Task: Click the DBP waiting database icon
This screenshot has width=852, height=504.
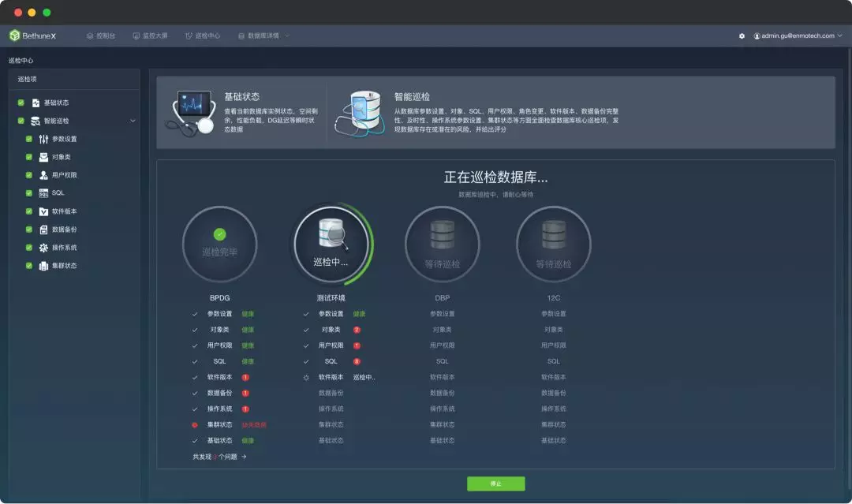Action: pyautogui.click(x=443, y=234)
